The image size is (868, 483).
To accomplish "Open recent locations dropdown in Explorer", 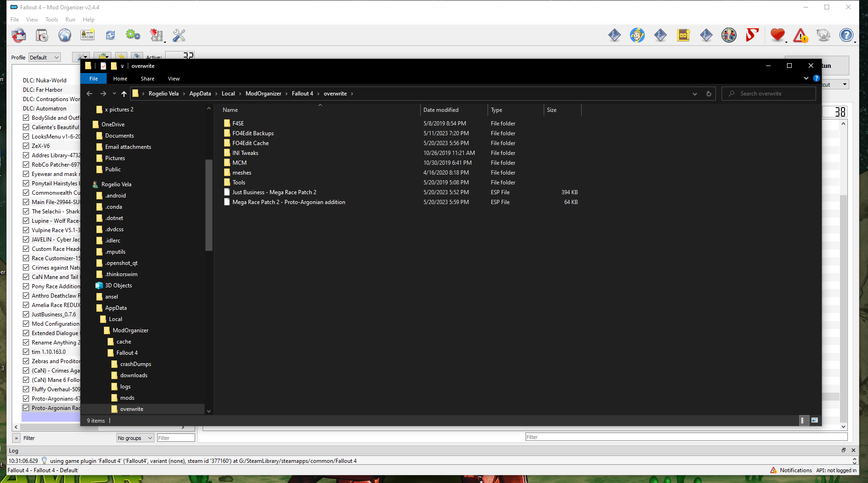I will coord(114,94).
